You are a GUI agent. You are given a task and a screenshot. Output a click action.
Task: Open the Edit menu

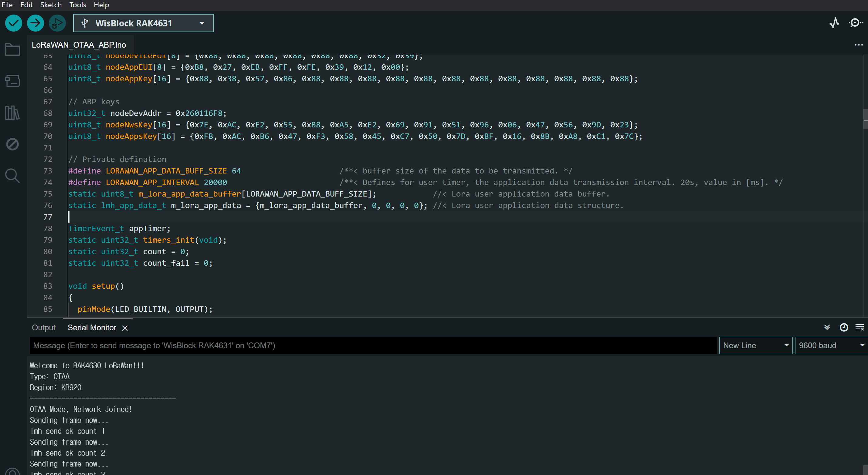[26, 5]
